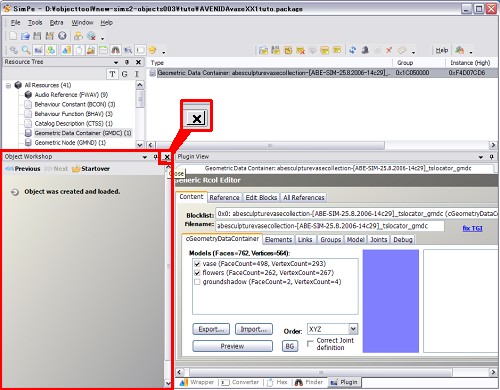
Task: Enable Correct Joint definition checkbox
Action: coord(310,343)
